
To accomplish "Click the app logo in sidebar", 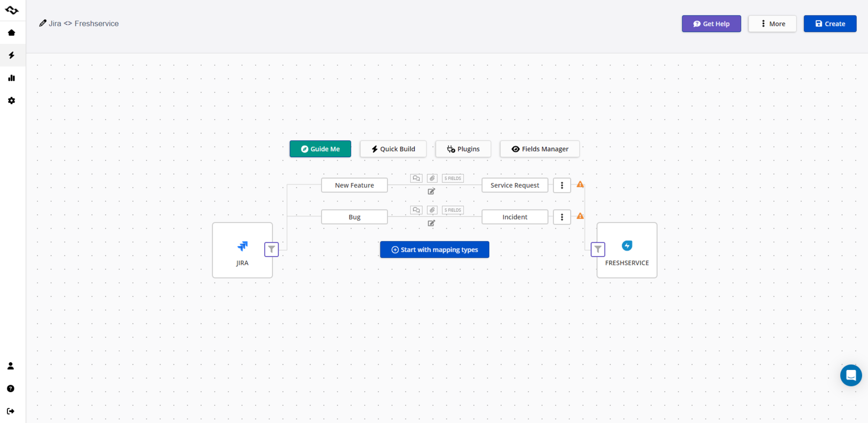I will 11,10.
